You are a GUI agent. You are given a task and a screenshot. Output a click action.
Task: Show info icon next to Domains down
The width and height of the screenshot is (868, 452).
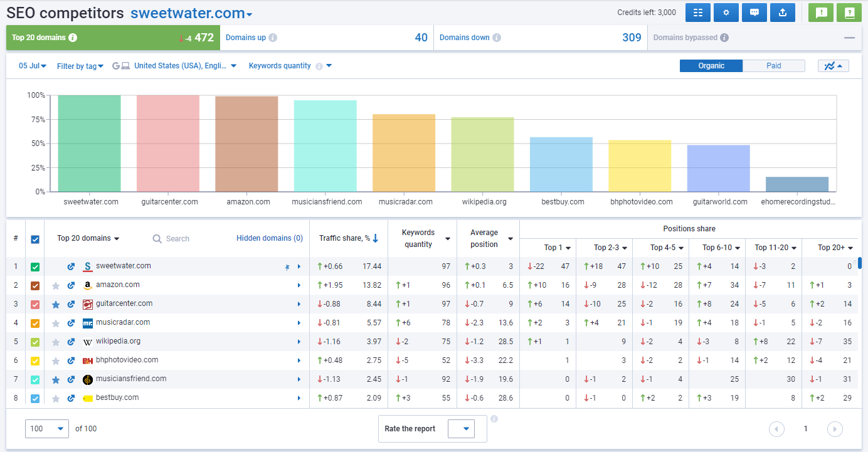click(497, 38)
